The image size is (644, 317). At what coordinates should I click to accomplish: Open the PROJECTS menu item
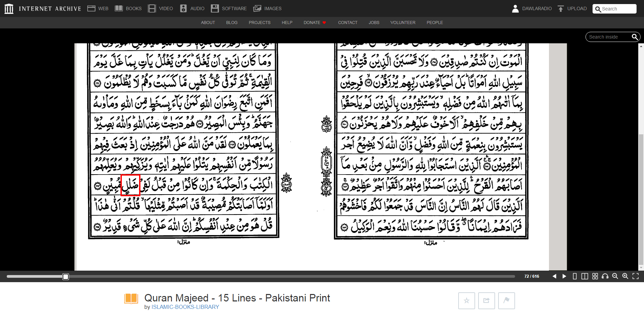(260, 23)
